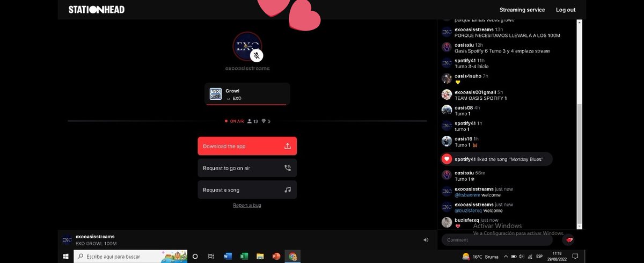The image size is (644, 263).
Task: Click the Growl song title
Action: tap(232, 91)
